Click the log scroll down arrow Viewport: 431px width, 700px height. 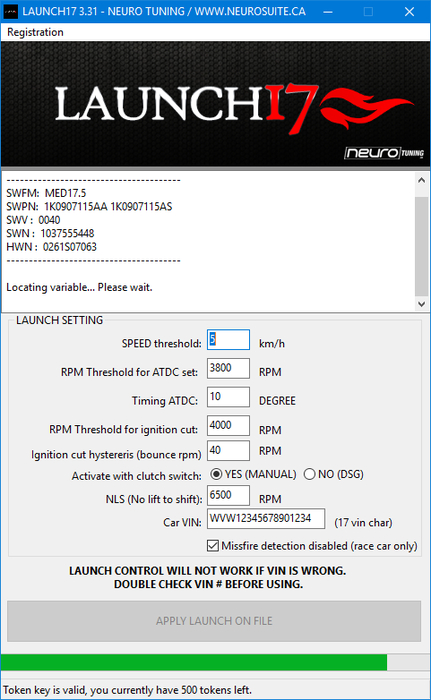click(x=421, y=304)
